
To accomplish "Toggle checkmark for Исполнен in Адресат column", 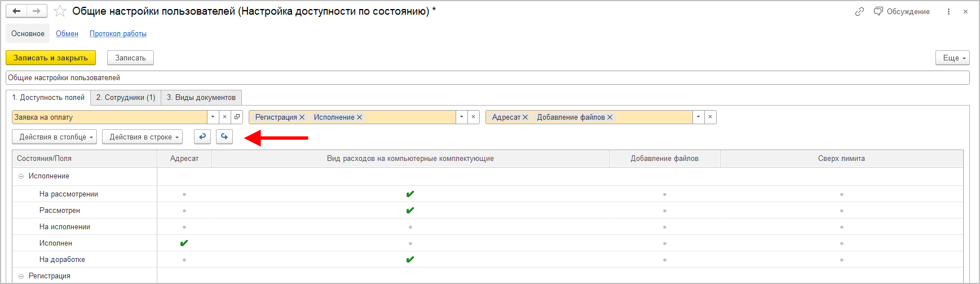I will (184, 243).
